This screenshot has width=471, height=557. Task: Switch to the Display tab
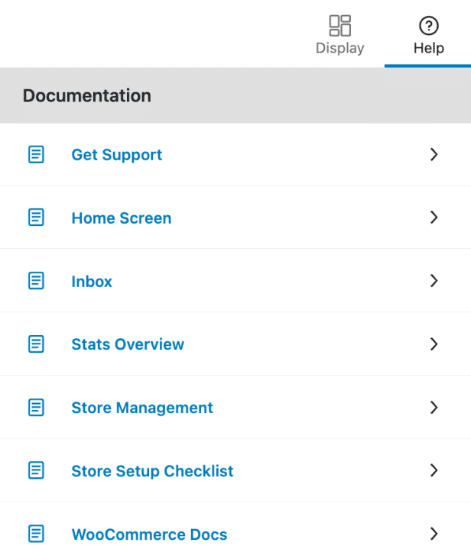tap(340, 34)
